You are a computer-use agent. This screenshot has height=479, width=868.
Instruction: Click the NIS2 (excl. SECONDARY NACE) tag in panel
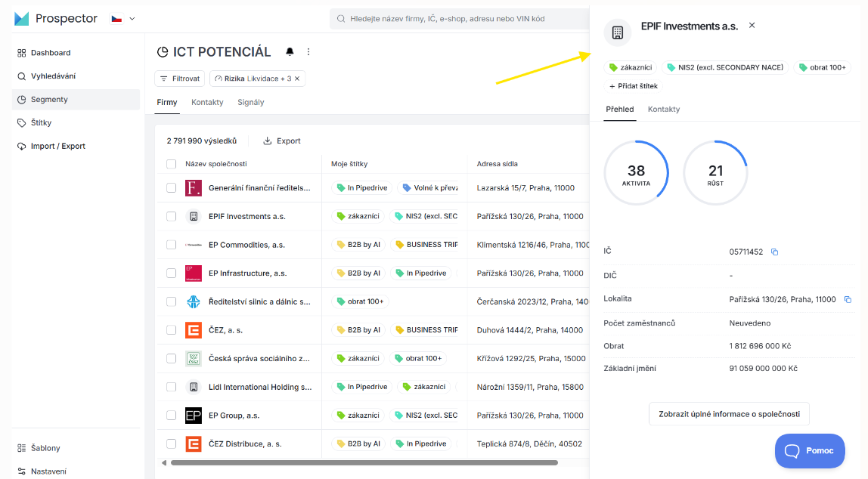pos(725,67)
